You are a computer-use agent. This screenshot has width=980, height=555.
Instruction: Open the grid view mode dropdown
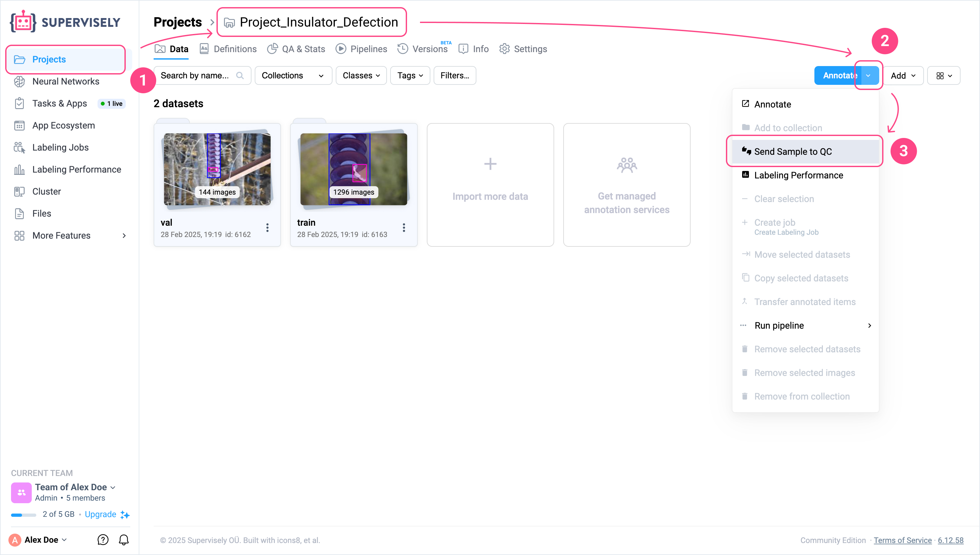943,75
